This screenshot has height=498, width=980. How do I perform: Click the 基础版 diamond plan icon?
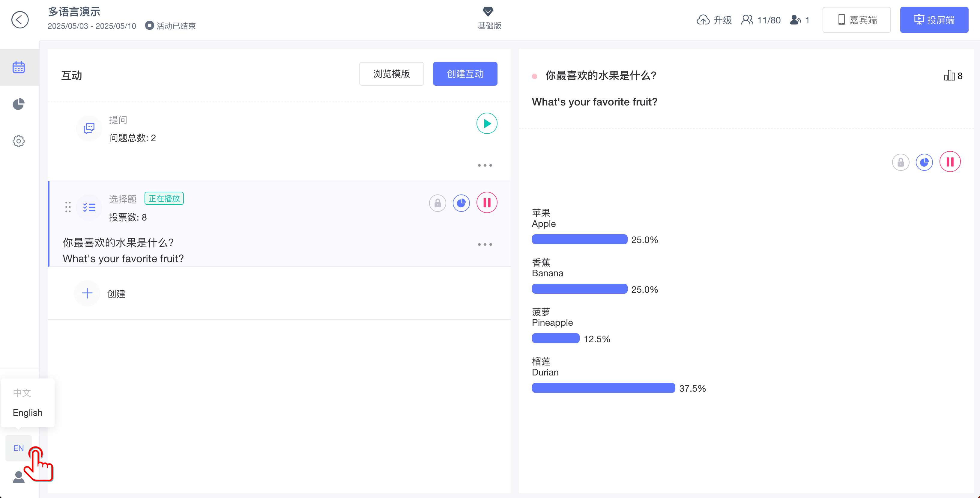[488, 11]
